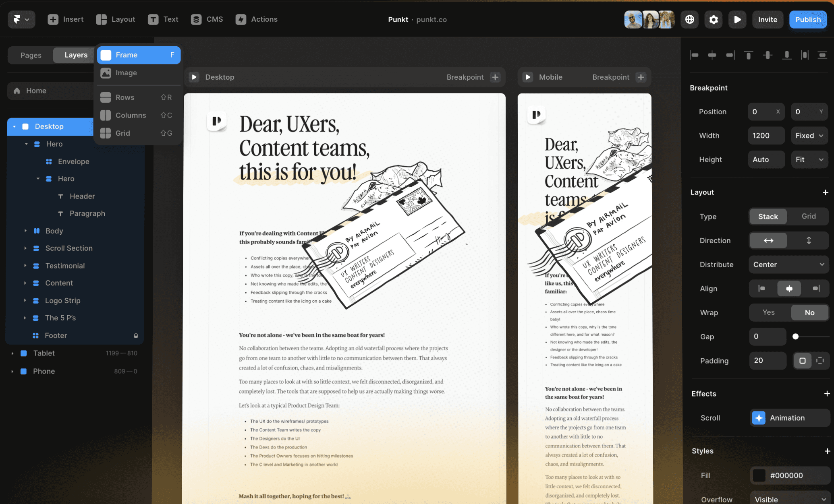Expand the Logo Strip layer
This screenshot has height=504, width=834.
[x=25, y=300]
